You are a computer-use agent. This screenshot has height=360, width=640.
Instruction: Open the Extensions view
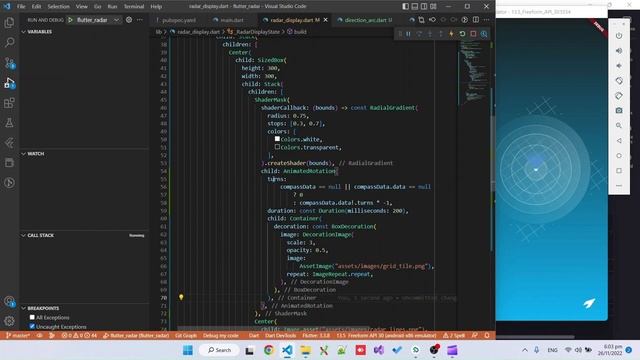[x=9, y=102]
